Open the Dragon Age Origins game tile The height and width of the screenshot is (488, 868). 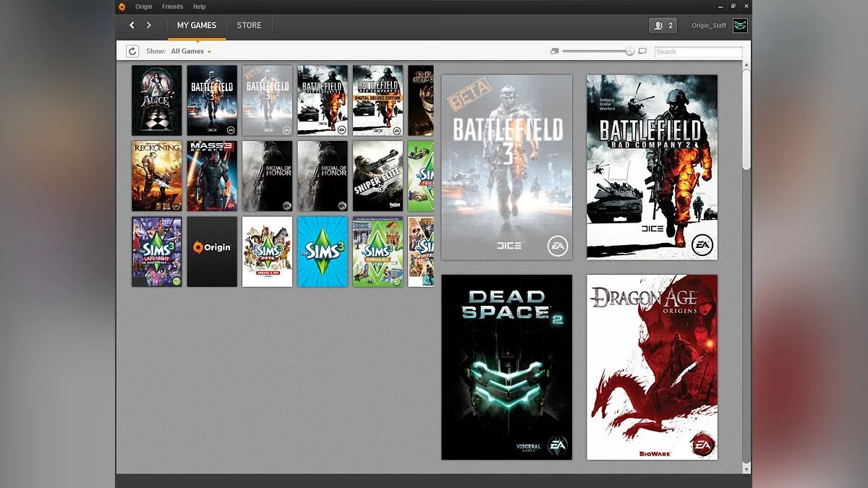tap(652, 367)
